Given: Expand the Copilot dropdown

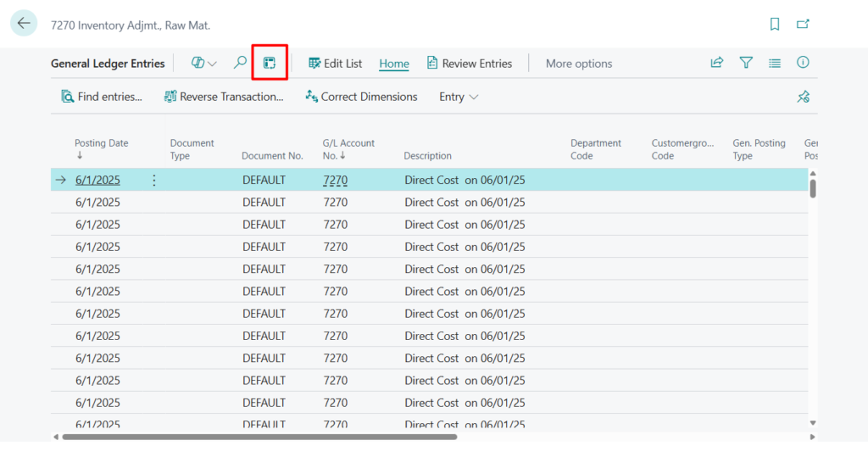Looking at the screenshot, I should [x=204, y=63].
